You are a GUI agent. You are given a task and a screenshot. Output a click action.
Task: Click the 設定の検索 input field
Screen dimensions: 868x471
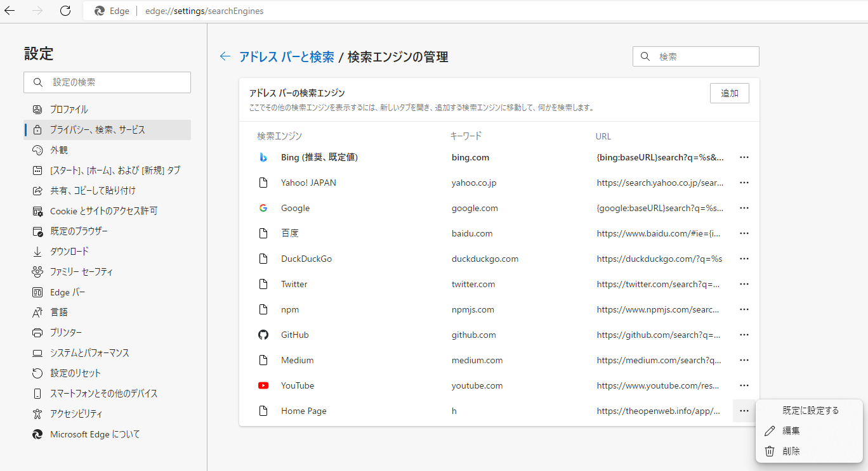[107, 82]
